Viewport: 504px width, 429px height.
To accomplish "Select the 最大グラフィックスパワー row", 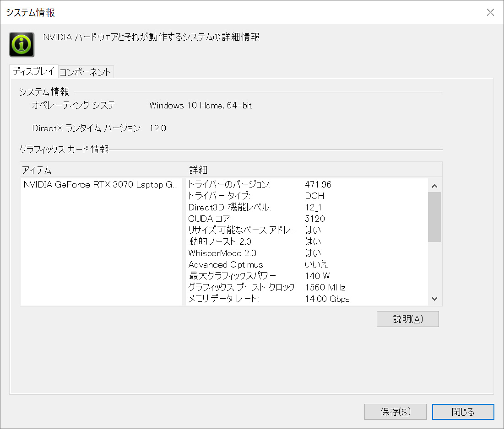I will [307, 276].
